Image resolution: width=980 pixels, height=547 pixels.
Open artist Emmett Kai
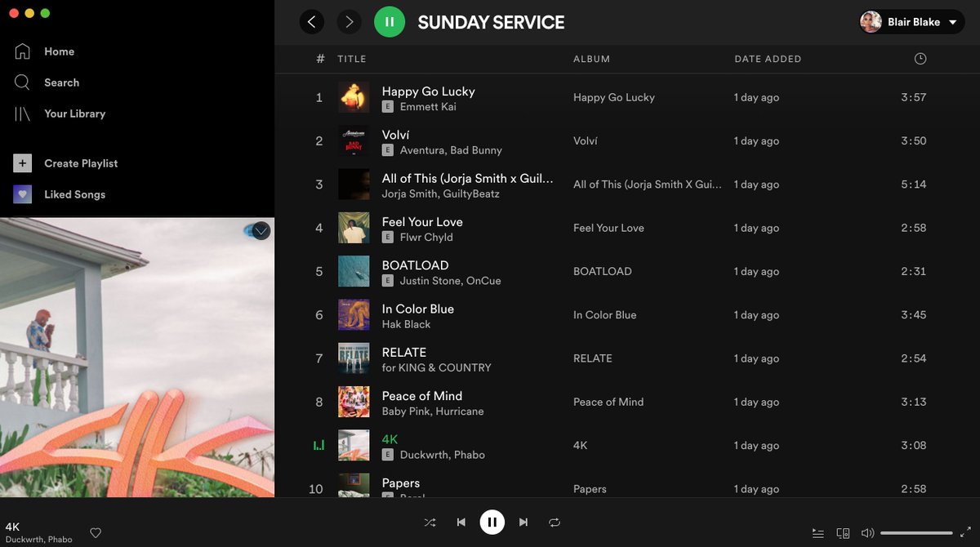pos(428,107)
